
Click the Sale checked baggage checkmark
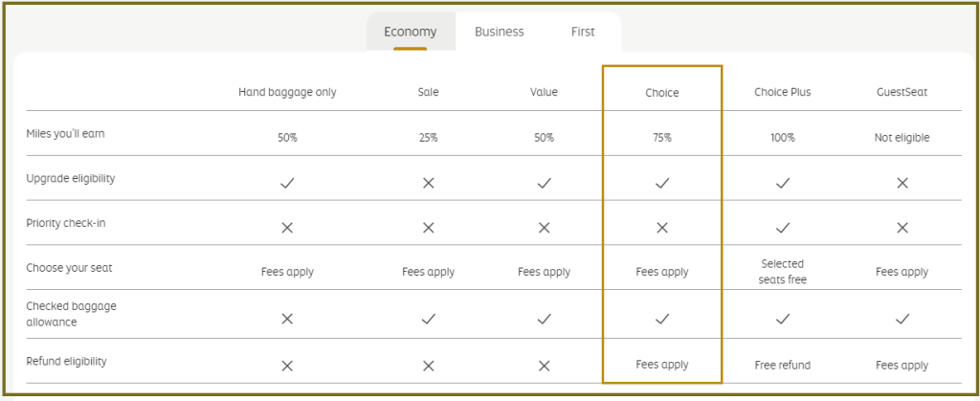point(428,319)
